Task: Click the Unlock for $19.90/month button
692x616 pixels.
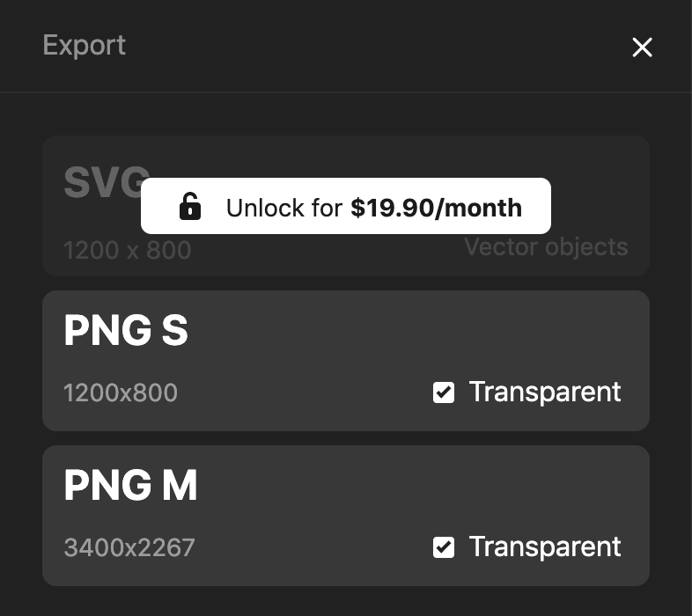Action: click(x=345, y=206)
